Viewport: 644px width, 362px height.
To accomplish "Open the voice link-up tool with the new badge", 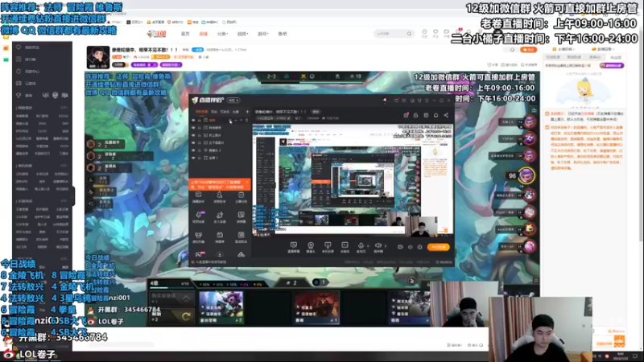I will [198, 216].
